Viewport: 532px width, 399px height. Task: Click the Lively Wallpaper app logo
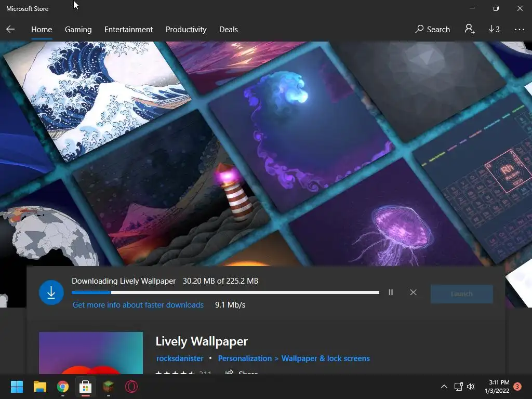click(91, 353)
